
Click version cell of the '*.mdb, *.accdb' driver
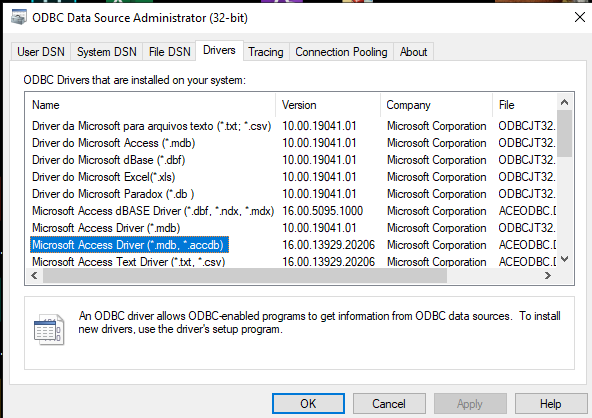point(328,245)
